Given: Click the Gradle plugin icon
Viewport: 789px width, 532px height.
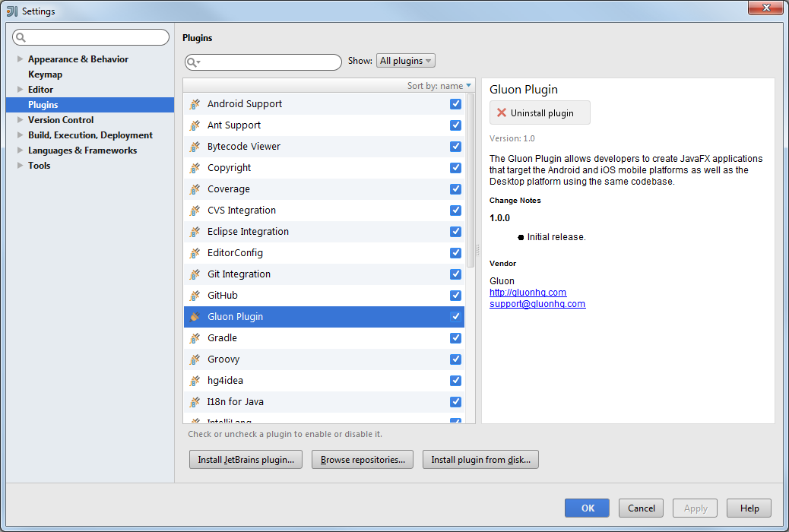Looking at the screenshot, I should pyautogui.click(x=195, y=338).
